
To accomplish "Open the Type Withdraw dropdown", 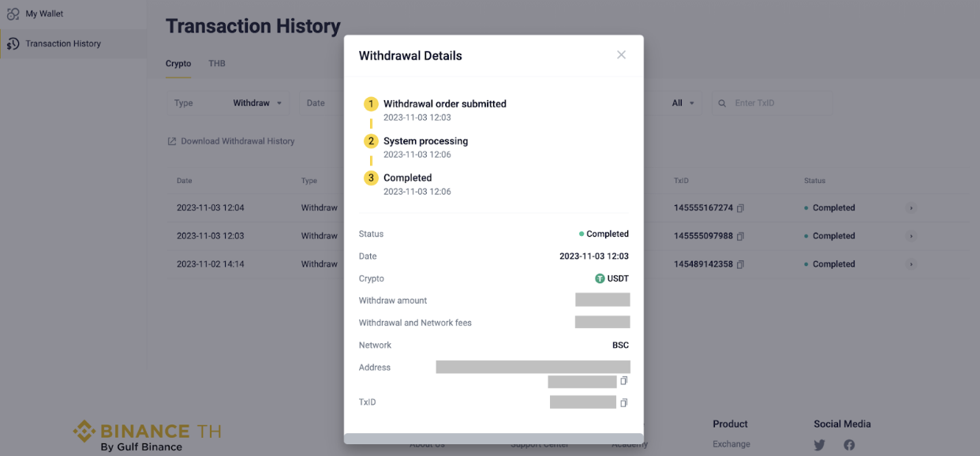I will [228, 103].
